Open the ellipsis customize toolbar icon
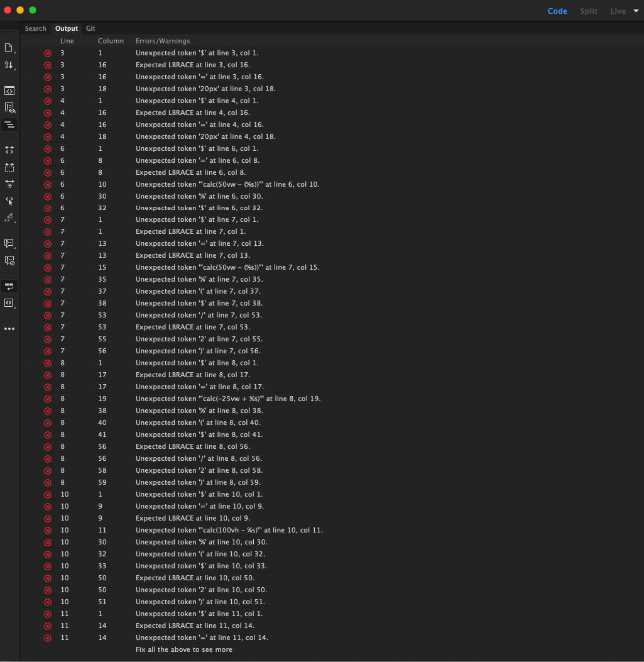644x662 pixels. click(x=9, y=328)
